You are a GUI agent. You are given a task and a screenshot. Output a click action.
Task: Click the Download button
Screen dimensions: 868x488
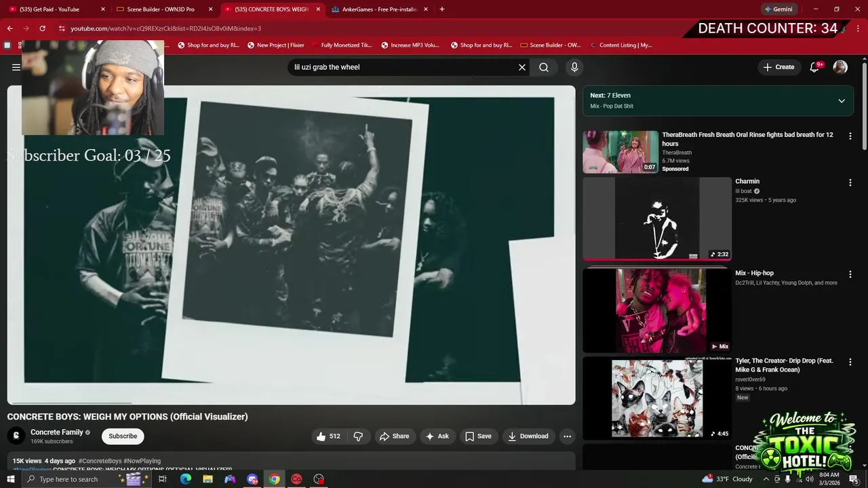pos(528,436)
